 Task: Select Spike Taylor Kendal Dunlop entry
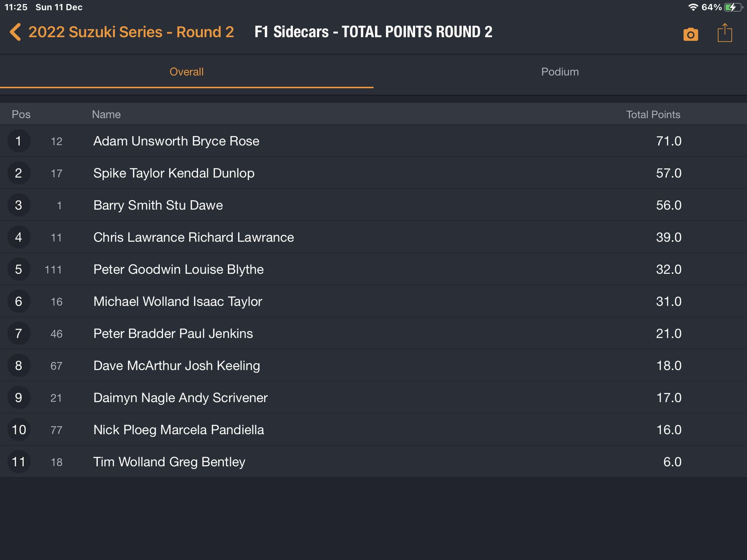(174, 173)
